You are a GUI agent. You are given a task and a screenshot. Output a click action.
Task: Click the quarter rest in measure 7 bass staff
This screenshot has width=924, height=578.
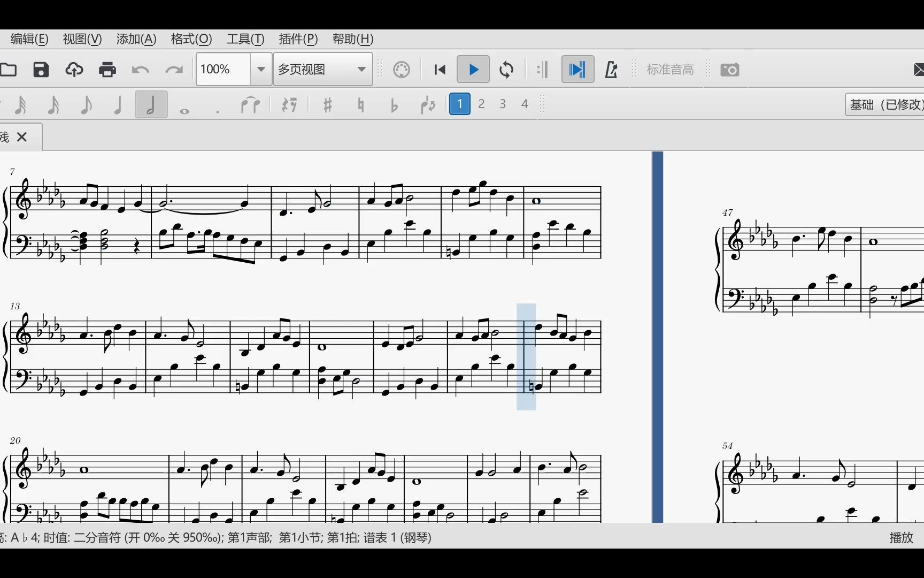[x=137, y=247]
